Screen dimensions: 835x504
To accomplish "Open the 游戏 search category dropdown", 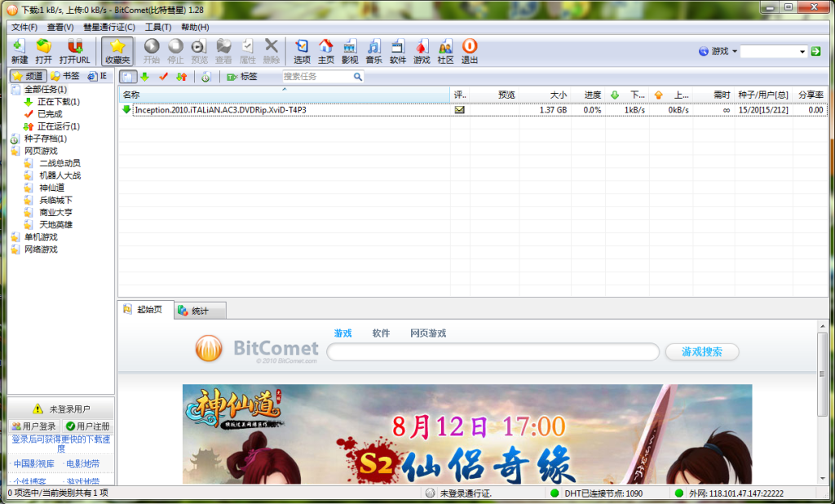I will (718, 51).
